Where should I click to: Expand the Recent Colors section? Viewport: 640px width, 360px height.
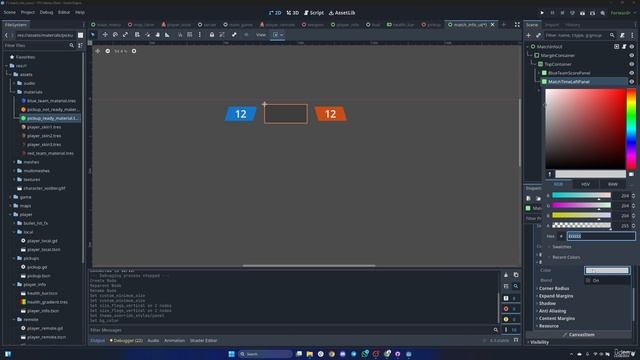[566, 257]
